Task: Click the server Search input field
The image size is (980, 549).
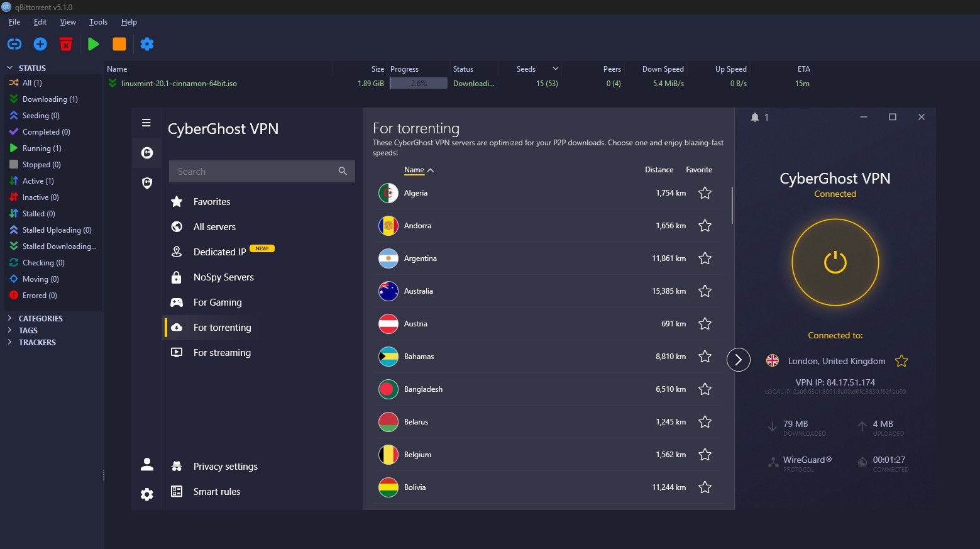Action: [262, 171]
